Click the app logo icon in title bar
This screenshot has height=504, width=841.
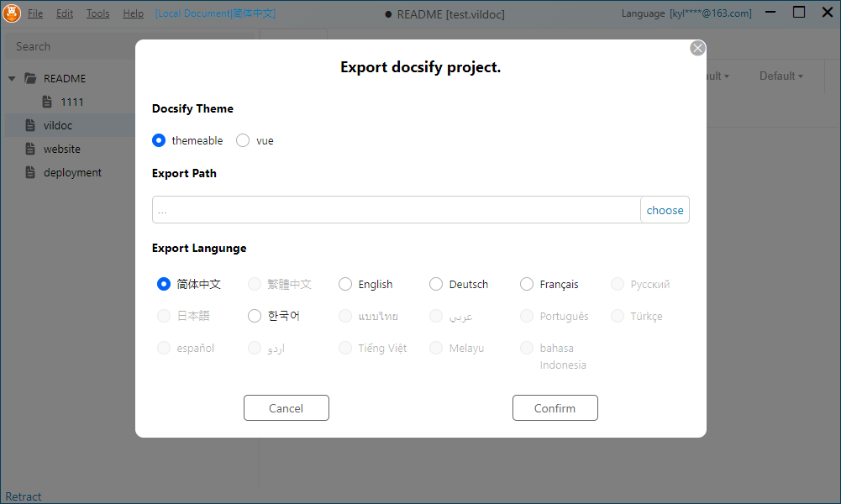coord(12,13)
